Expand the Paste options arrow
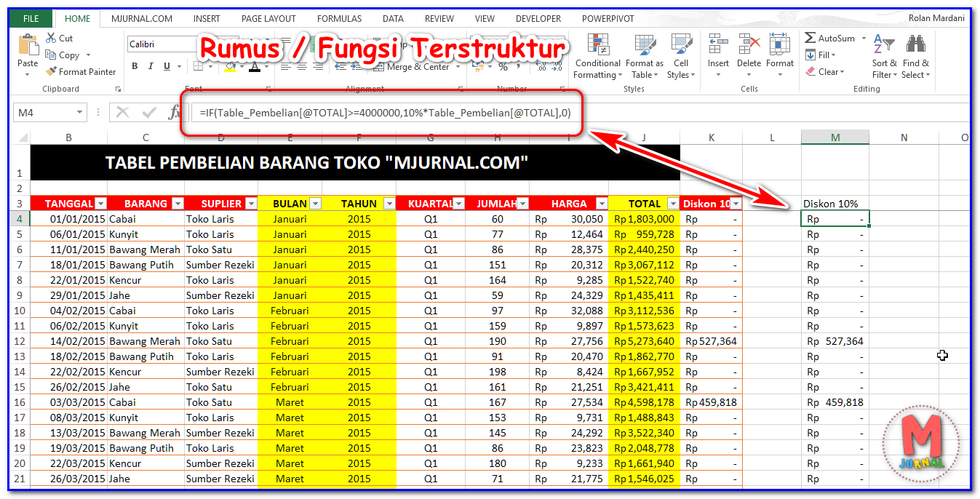Screen dimensions: 980x499 28,76
